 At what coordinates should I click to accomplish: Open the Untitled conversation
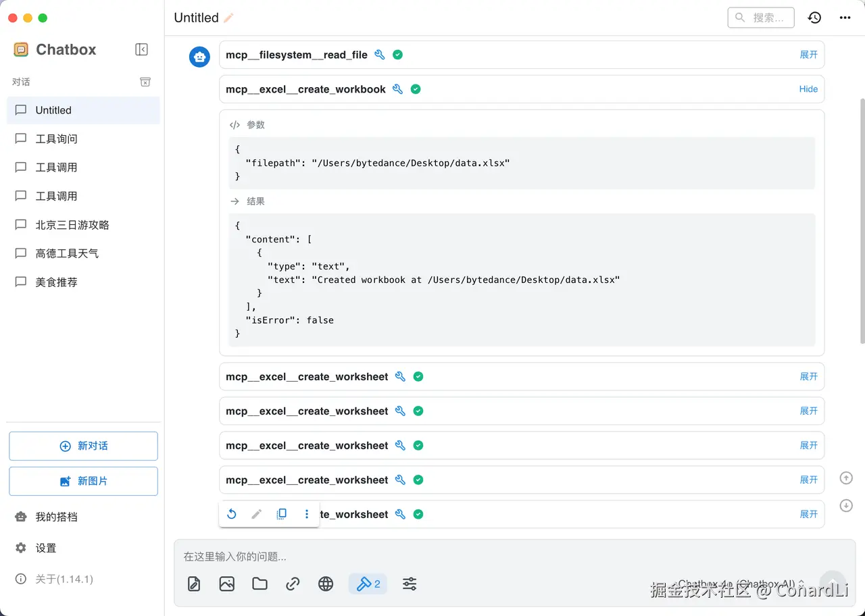[x=83, y=110]
